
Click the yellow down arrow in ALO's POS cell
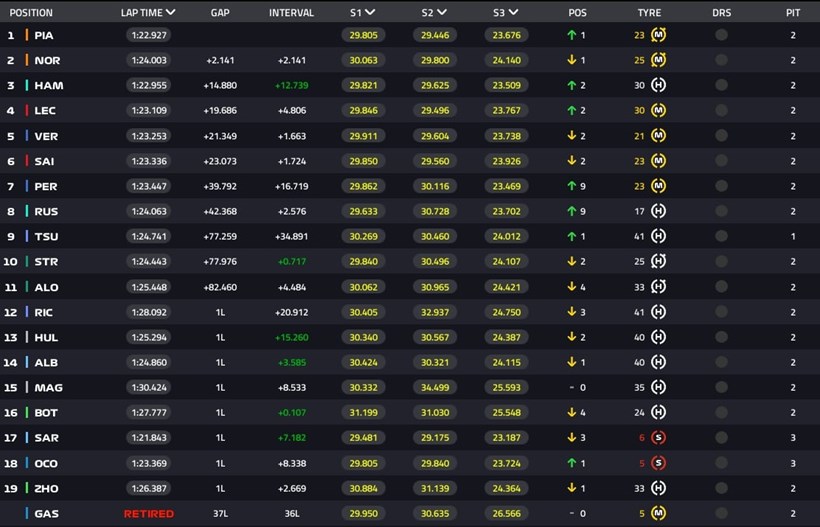(572, 287)
